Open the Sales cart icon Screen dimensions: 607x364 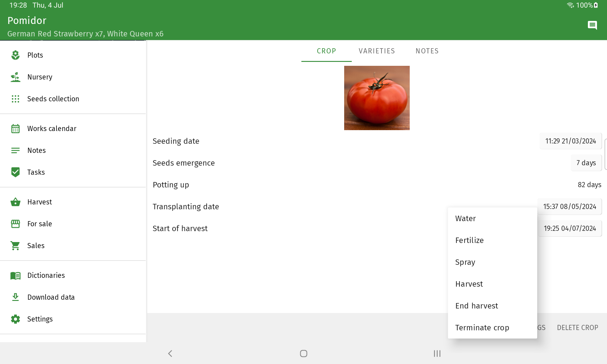[x=15, y=246]
